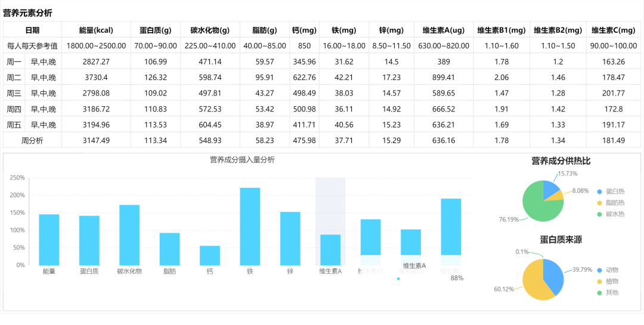Click the yellow 8.08% slice of the heat-ratio pie

click(x=556, y=197)
